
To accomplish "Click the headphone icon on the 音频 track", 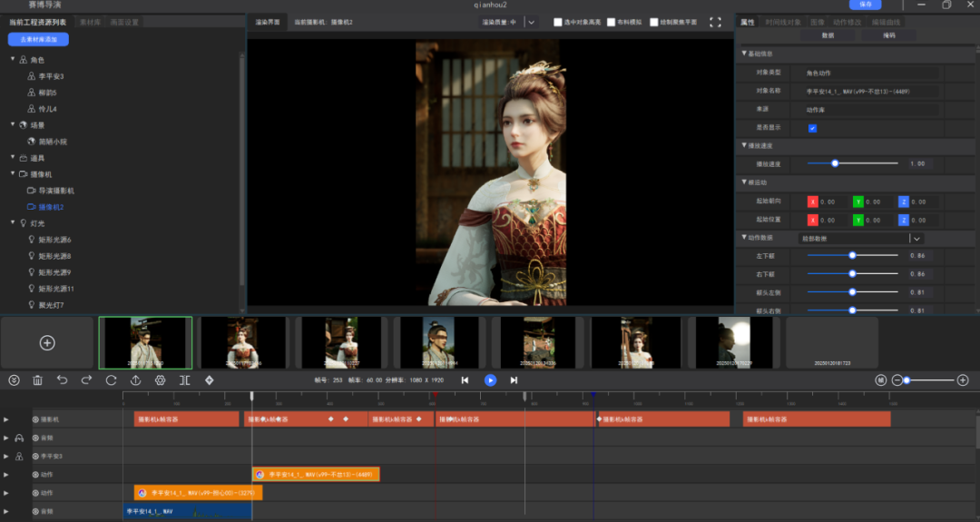I will pos(19,438).
